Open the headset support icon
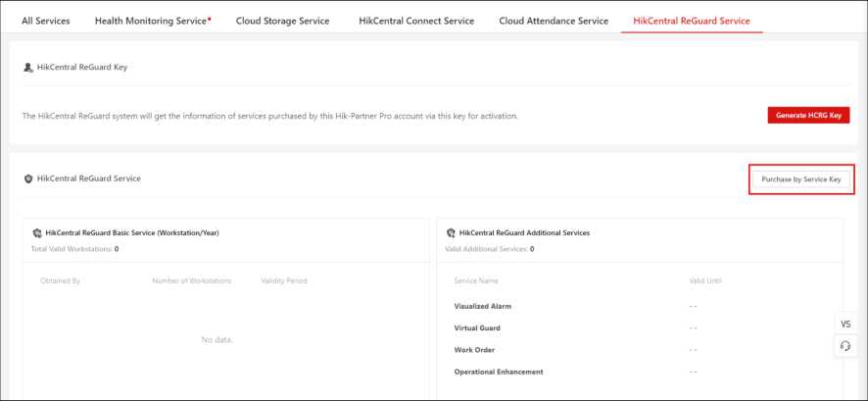Screen dimensions: 868x401 (845, 345)
